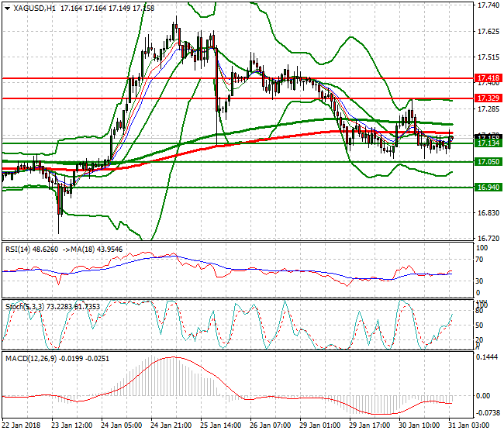This screenshot has width=504, height=434.
Task: Click the 29 Jan 17:00 time label
Action: (370, 425)
